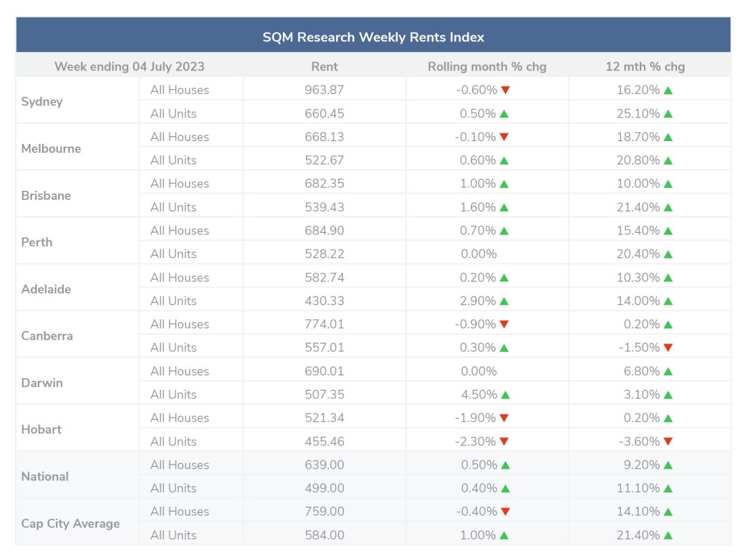
Task: Click Sydney units rent value 660.45
Action: [x=324, y=114]
